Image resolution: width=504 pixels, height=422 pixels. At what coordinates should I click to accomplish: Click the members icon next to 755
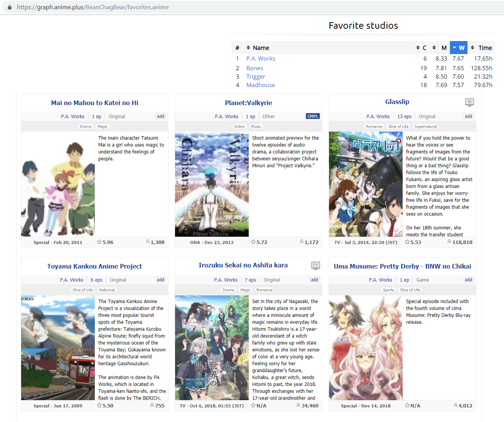152,405
